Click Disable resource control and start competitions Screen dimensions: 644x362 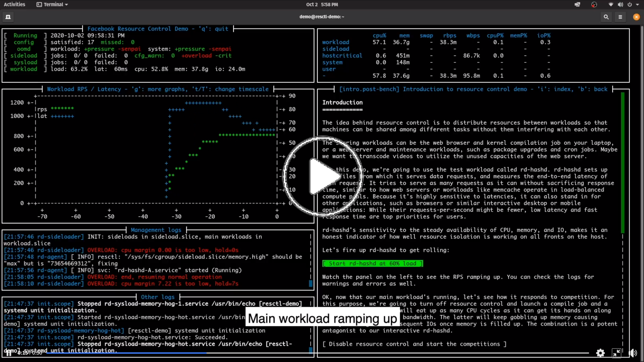pos(414,344)
